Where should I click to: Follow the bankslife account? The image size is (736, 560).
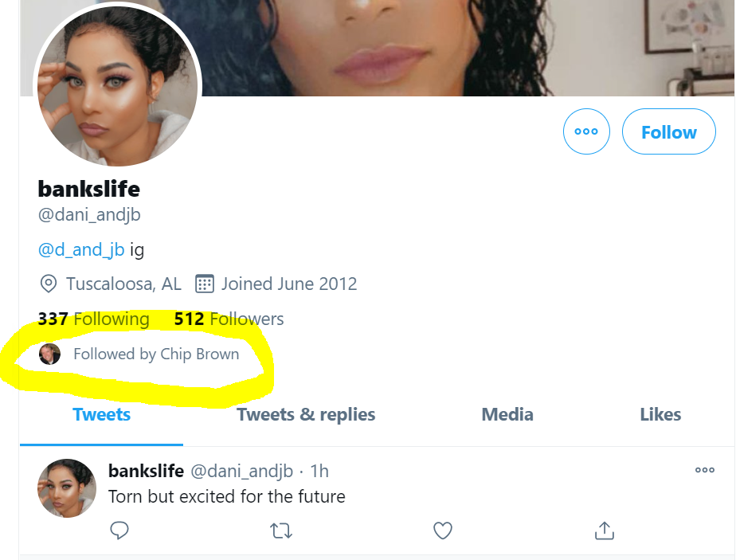point(668,131)
